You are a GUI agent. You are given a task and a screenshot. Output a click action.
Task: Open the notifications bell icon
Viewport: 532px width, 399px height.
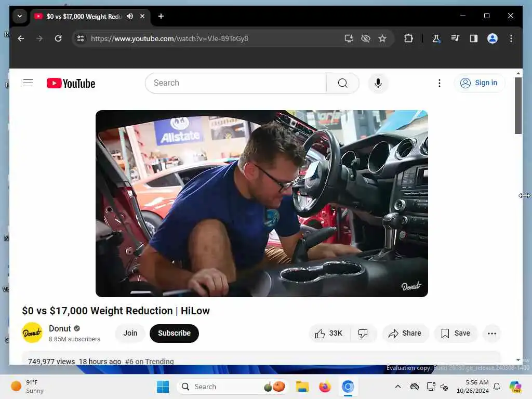pos(497,387)
